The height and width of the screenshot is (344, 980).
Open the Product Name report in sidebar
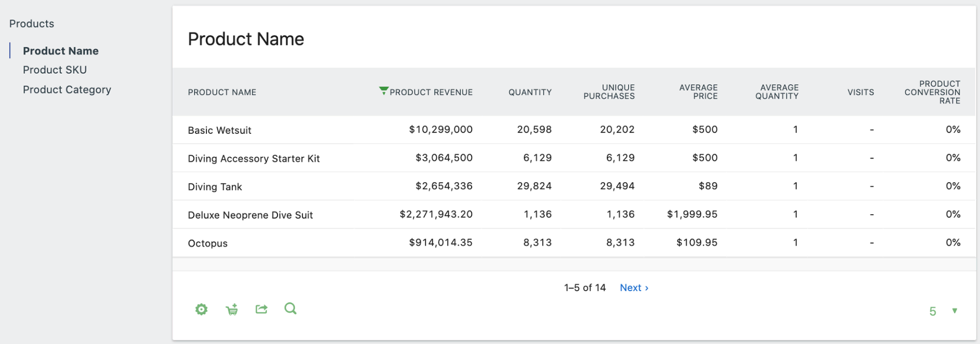pos(61,51)
